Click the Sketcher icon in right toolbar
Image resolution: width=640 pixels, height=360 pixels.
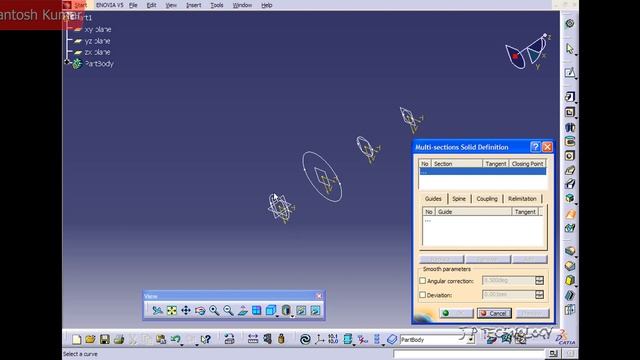(570, 73)
